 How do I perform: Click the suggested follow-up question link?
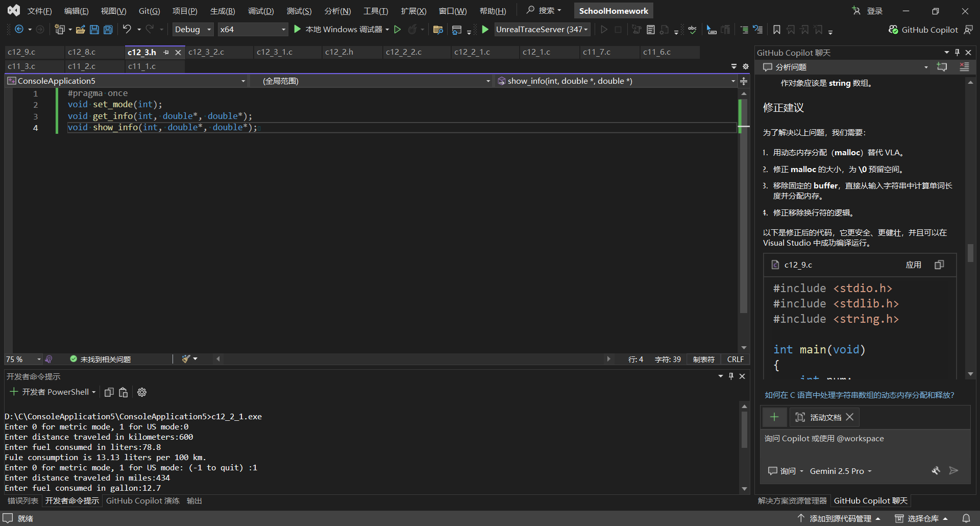860,395
